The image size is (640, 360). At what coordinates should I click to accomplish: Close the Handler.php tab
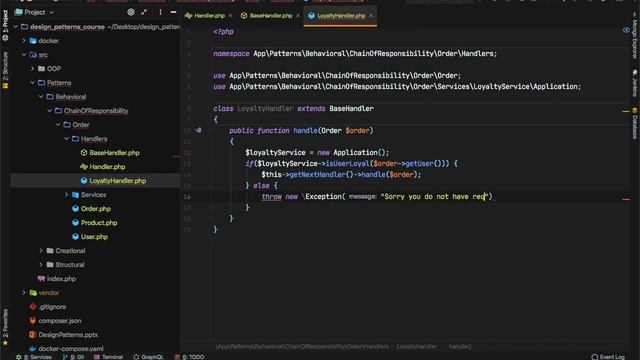coord(230,16)
